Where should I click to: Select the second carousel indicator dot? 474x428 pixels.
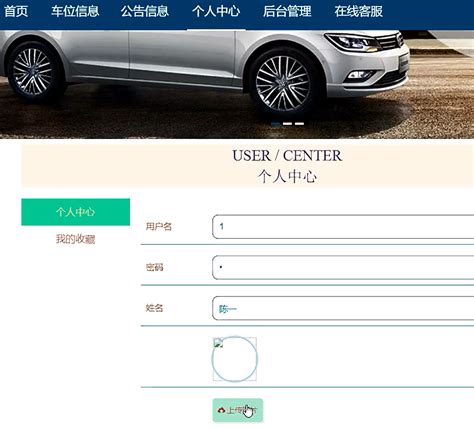click(287, 124)
